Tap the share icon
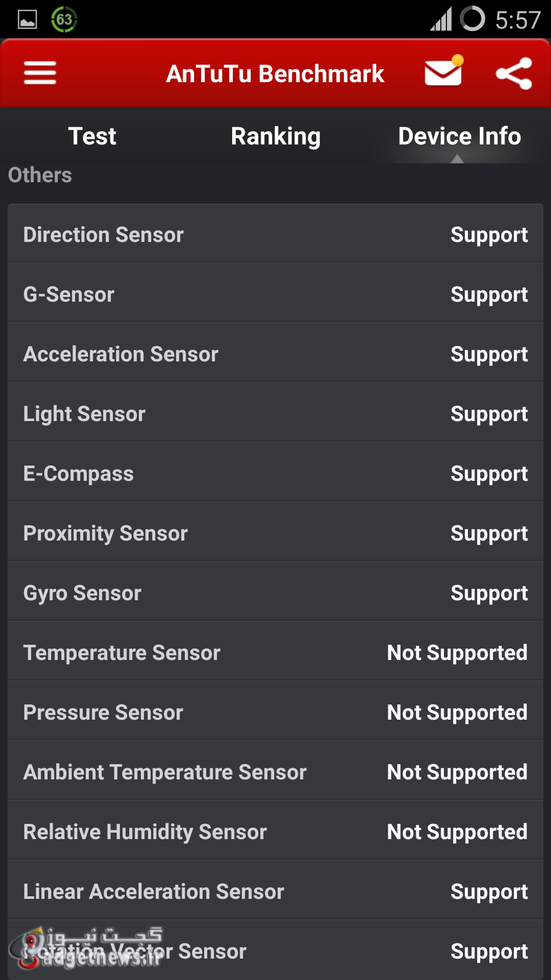This screenshot has width=551, height=980. point(514,73)
